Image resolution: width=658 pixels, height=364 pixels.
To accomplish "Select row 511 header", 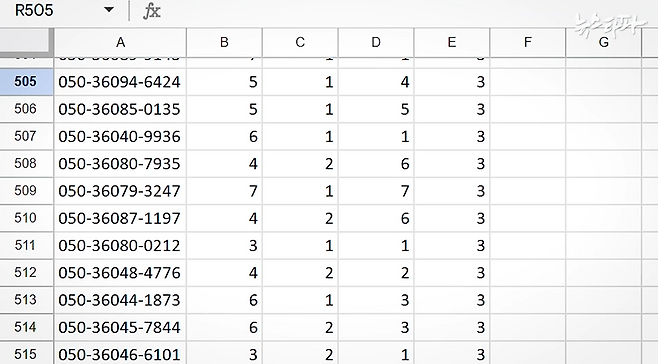I will tap(26, 246).
